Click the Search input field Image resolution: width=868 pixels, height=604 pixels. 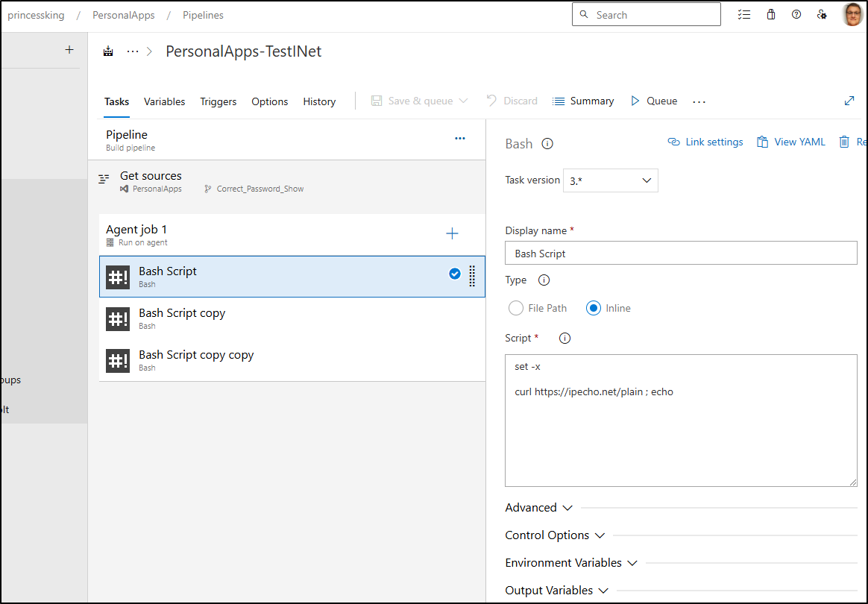tap(647, 14)
